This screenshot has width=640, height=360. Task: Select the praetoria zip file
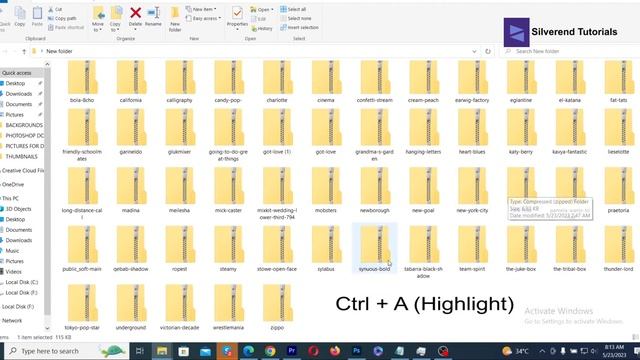tap(618, 191)
